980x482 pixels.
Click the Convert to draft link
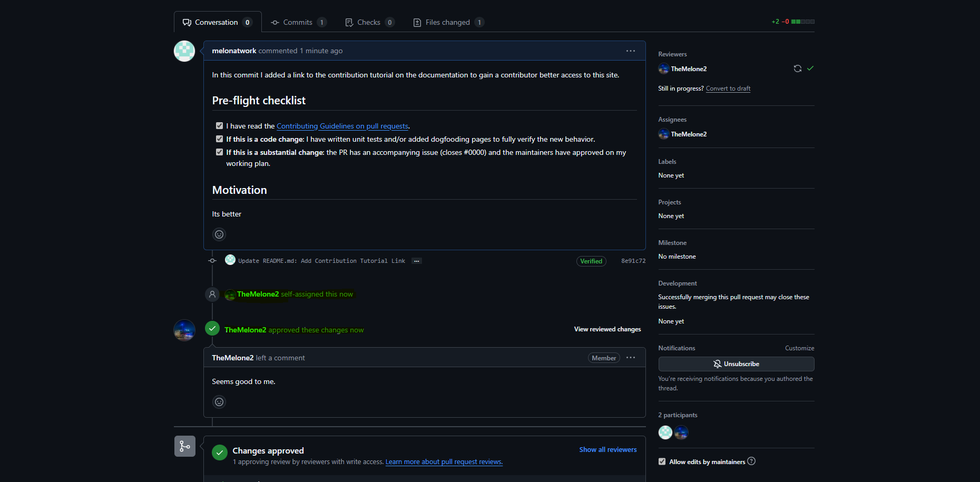pos(728,88)
